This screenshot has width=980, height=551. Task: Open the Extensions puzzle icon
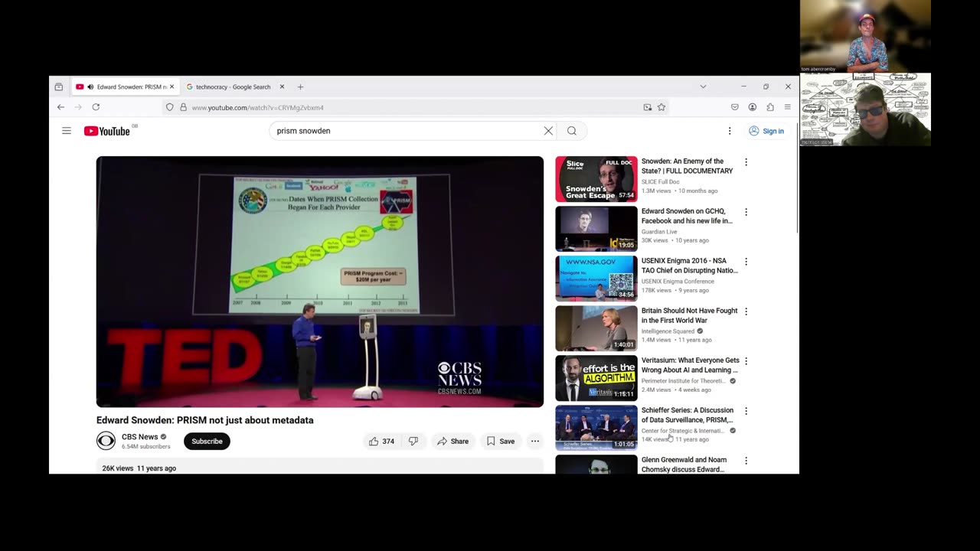(x=770, y=107)
